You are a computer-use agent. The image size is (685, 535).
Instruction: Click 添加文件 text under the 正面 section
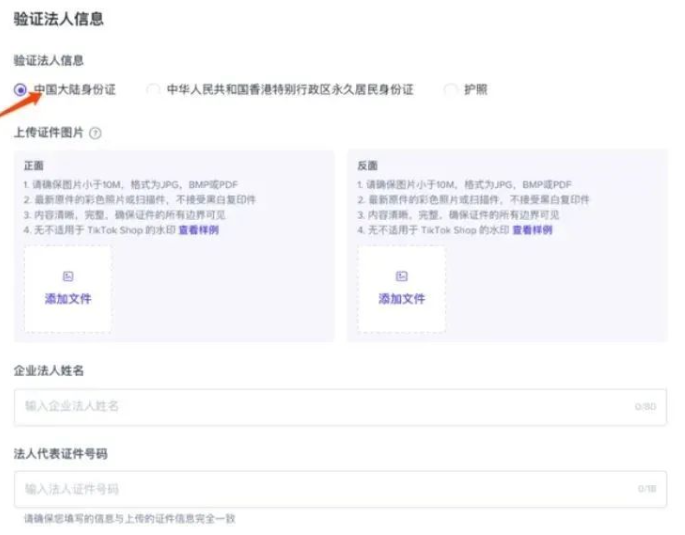coord(68,299)
